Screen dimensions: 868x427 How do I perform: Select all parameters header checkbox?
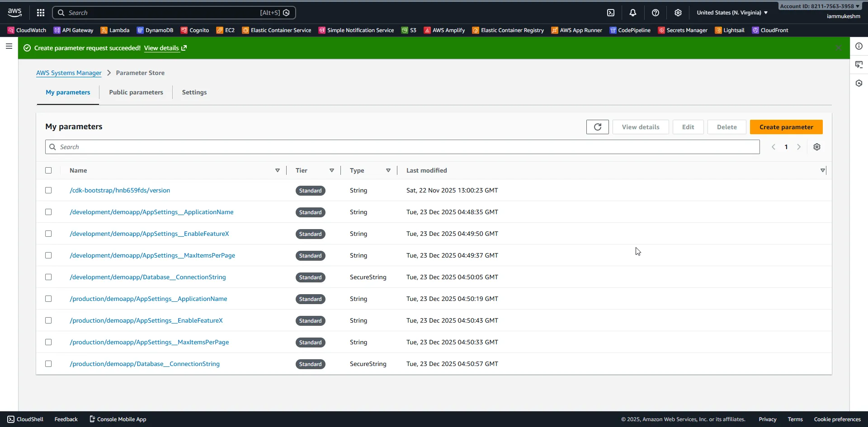(x=48, y=170)
